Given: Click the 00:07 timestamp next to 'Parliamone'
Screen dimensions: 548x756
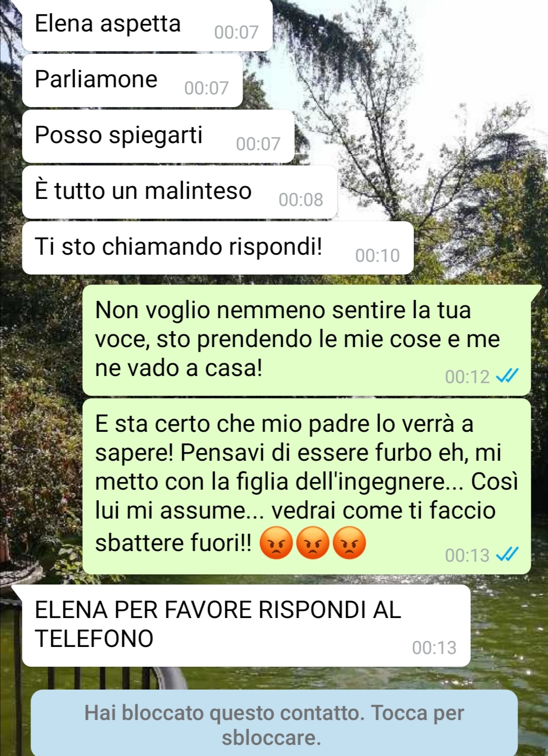Looking at the screenshot, I should (207, 88).
